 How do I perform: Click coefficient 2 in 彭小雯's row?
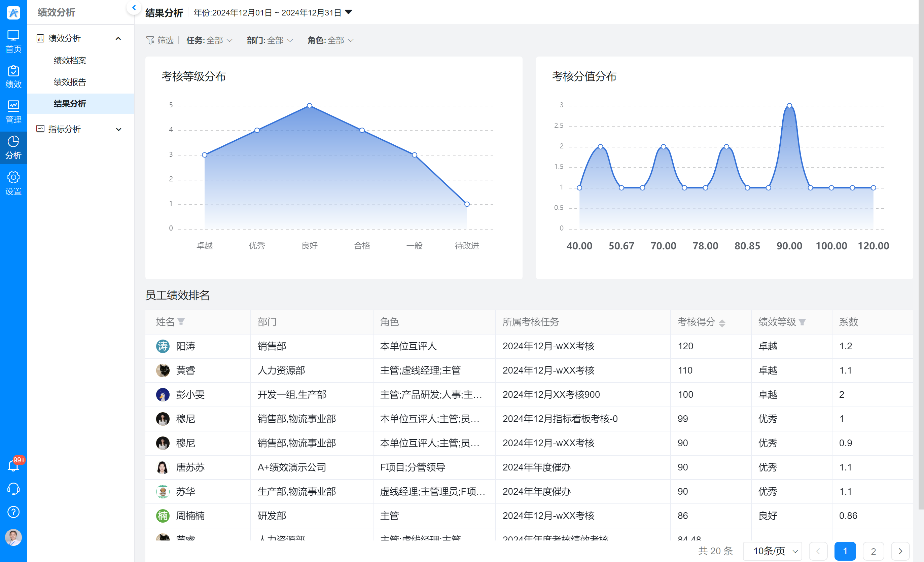point(842,394)
